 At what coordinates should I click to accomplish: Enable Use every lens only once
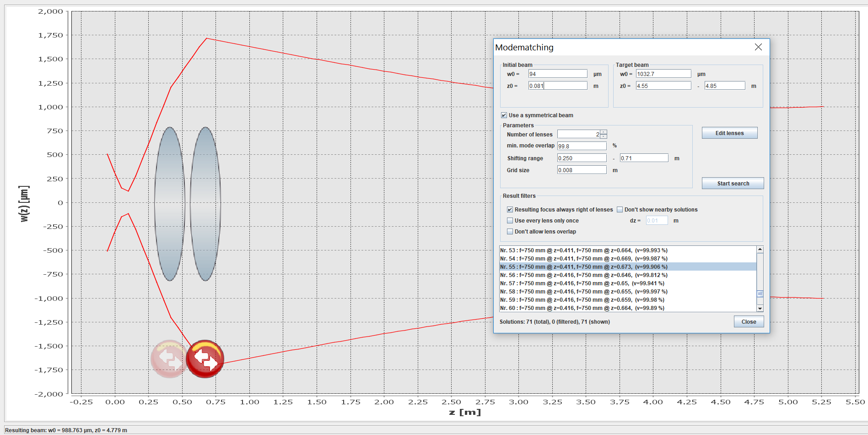pyautogui.click(x=510, y=221)
